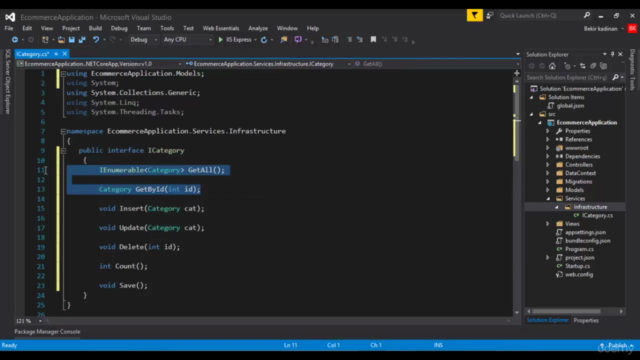Click the New Project toolbar icon
Image resolution: width=640 pixels, height=360 pixels.
pos(45,40)
